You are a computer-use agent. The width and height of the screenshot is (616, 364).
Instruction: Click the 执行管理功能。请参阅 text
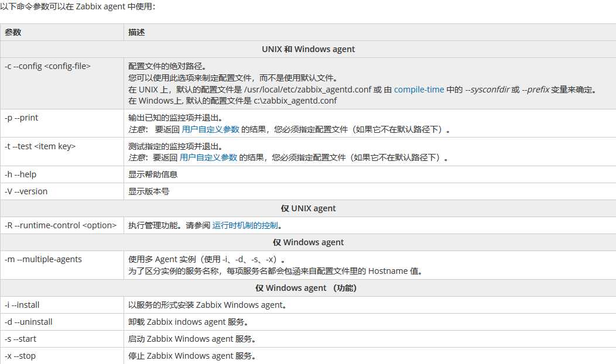click(169, 225)
